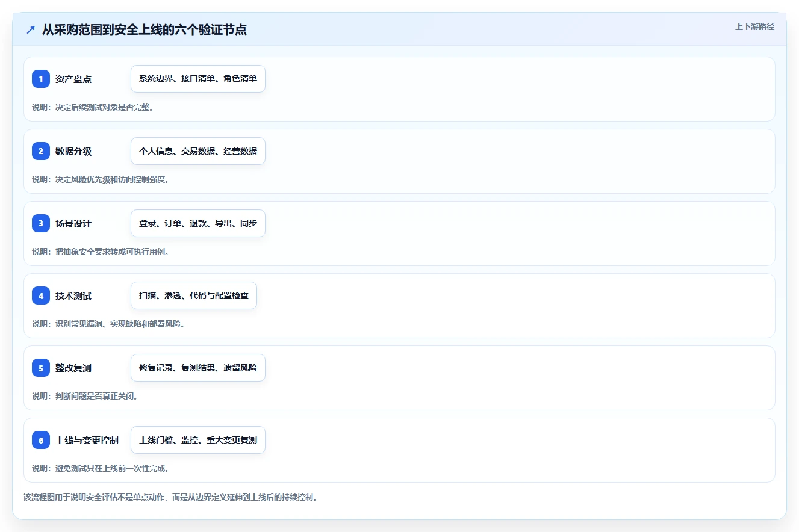Screen dimensions: 799x532
Task: Click the number 1 badge for 资产盘点
Action: [41, 79]
